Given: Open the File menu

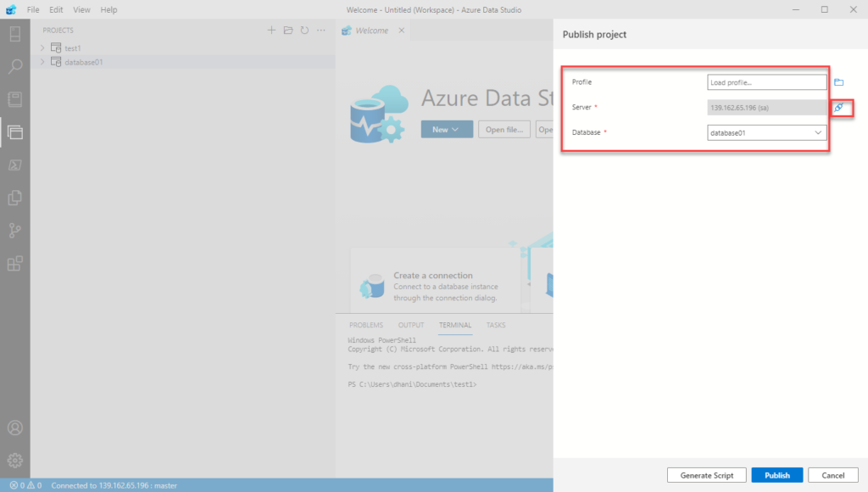Looking at the screenshot, I should click(x=33, y=9).
